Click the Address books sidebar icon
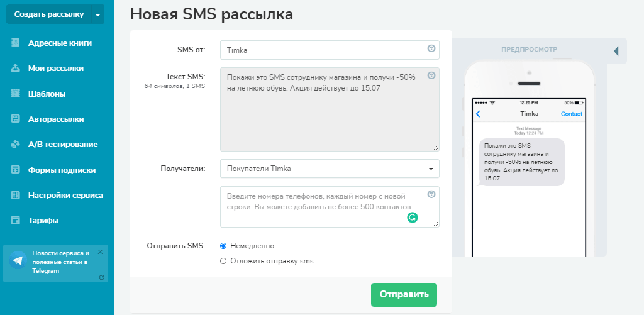Viewport: 644px width, 315px height. click(x=16, y=43)
